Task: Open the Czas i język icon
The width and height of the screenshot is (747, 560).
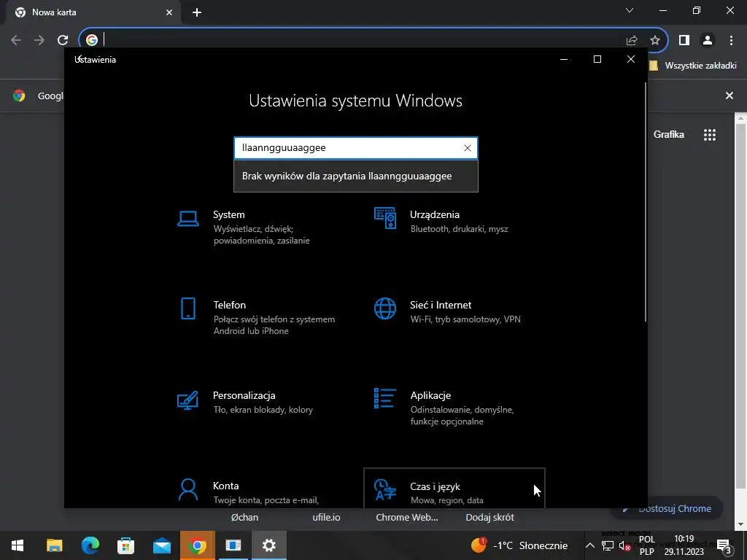Action: [385, 490]
